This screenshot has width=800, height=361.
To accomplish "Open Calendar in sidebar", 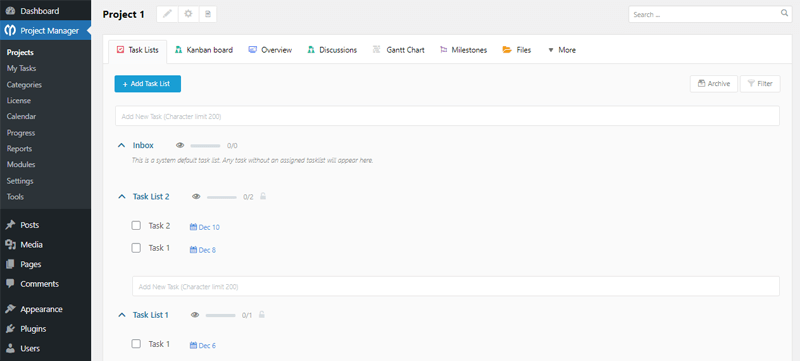I will point(21,116).
